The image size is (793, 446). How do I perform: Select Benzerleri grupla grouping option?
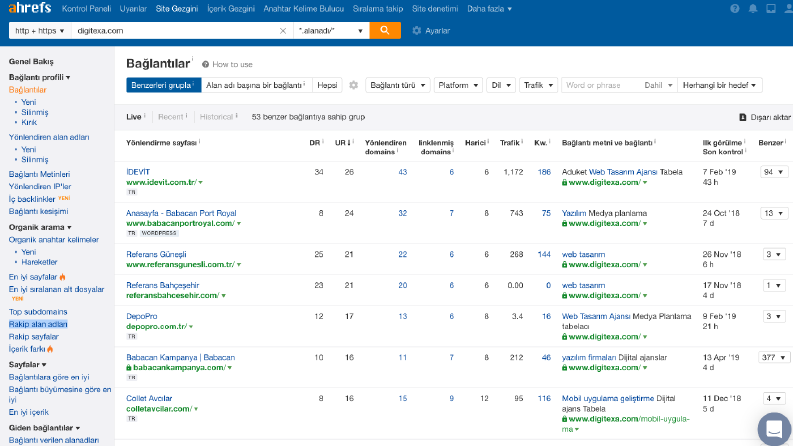click(164, 85)
